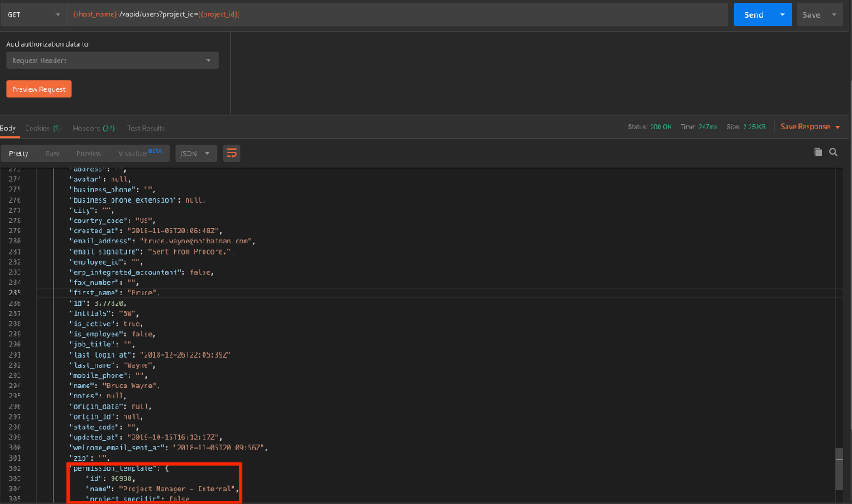Click the request URL input field
This screenshot has width=852, height=504.
397,14
